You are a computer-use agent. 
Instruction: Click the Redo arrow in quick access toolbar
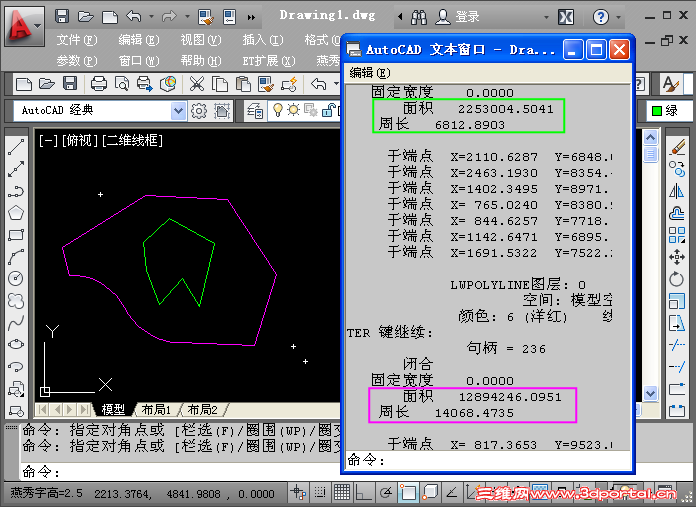(x=169, y=16)
